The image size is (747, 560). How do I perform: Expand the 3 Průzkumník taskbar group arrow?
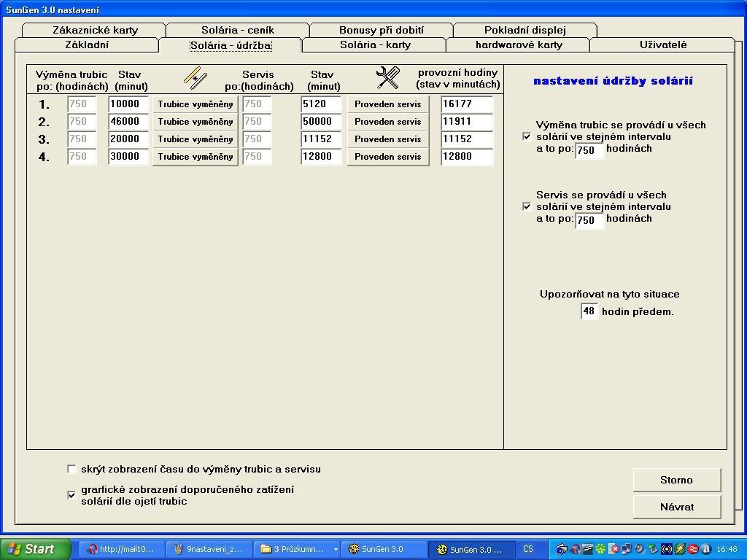pos(336,550)
